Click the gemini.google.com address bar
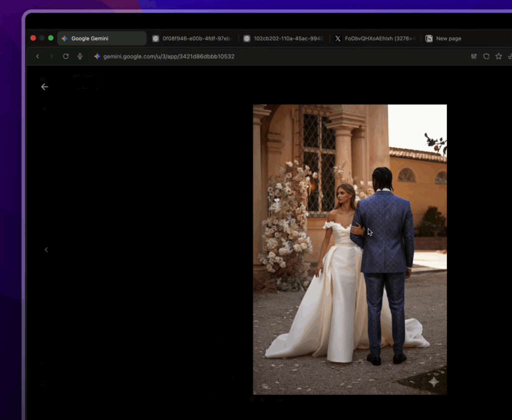Viewport: 512px width, 420px height. click(x=169, y=56)
